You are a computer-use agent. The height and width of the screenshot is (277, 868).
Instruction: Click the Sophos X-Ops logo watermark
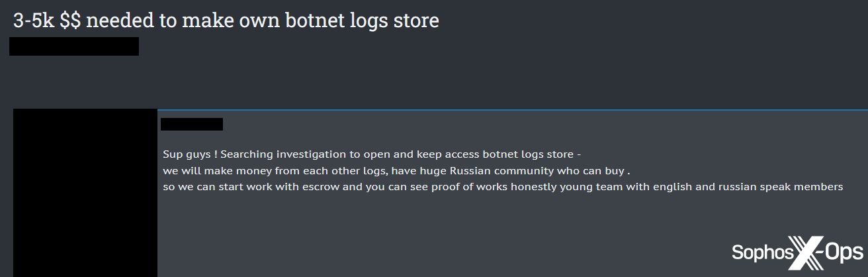point(797,253)
